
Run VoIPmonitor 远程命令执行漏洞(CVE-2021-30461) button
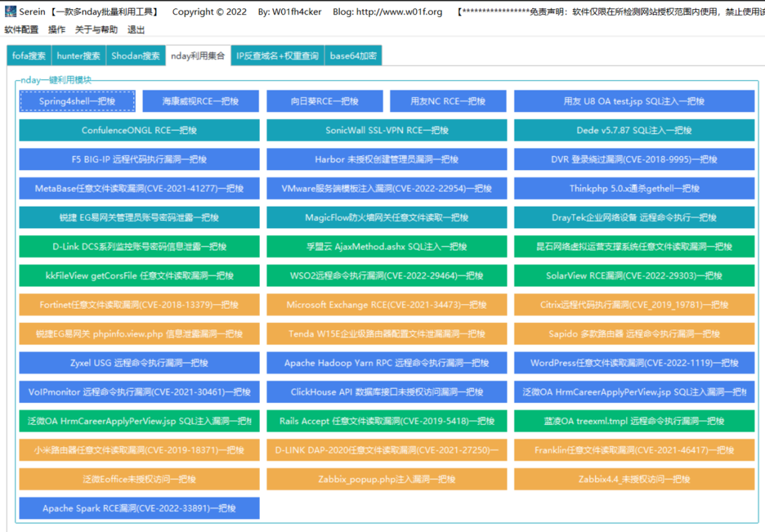pyautogui.click(x=139, y=392)
